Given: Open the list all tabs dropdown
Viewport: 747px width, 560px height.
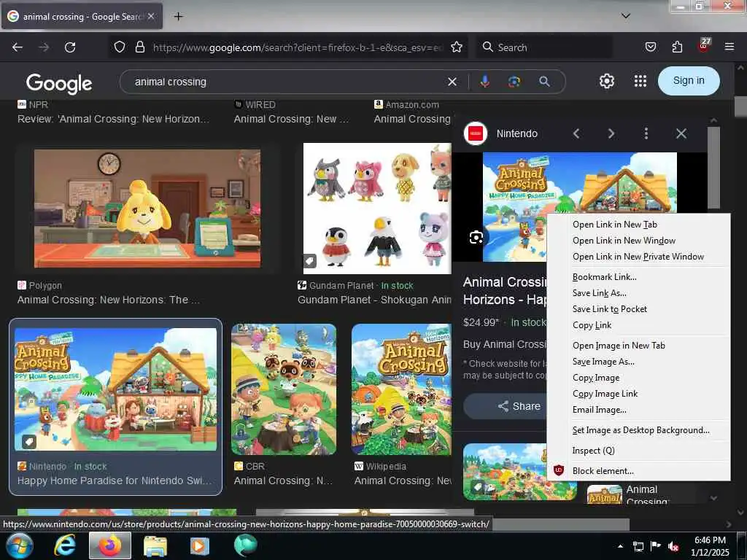Looking at the screenshot, I should pos(626,16).
